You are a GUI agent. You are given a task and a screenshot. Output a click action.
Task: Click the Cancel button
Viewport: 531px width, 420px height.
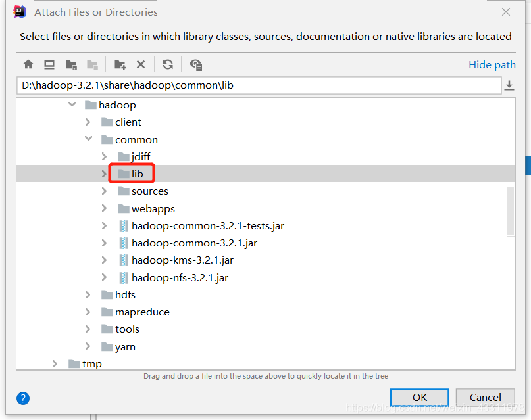[486, 397]
